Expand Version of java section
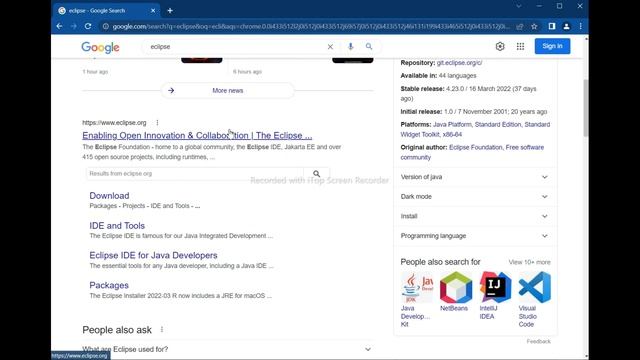 [475, 177]
